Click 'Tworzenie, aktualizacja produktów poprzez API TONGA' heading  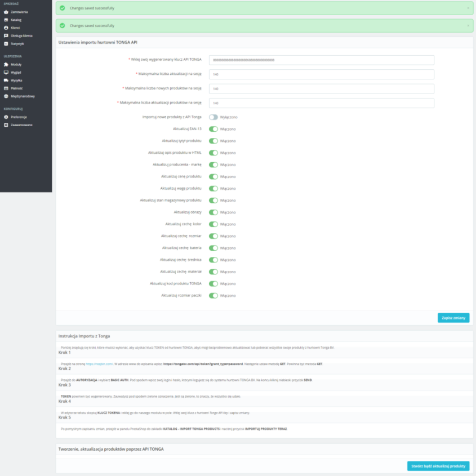[111, 449]
